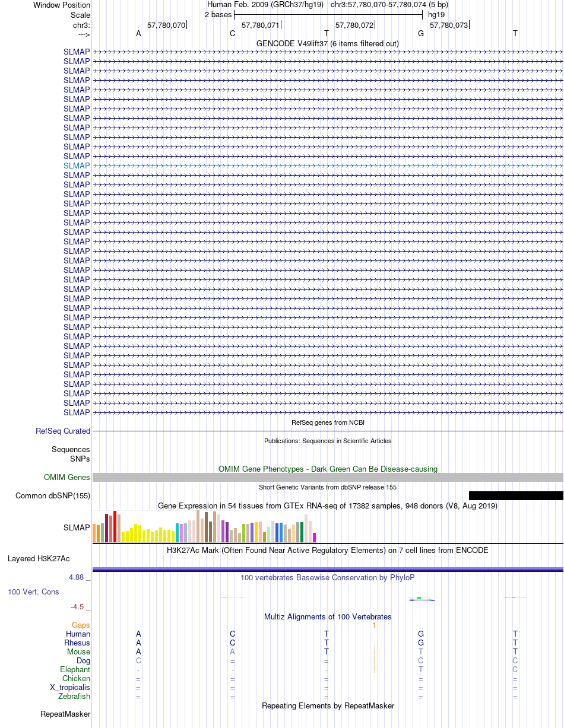Open Repeating Elements by RepeatMasker title

pyautogui.click(x=328, y=705)
